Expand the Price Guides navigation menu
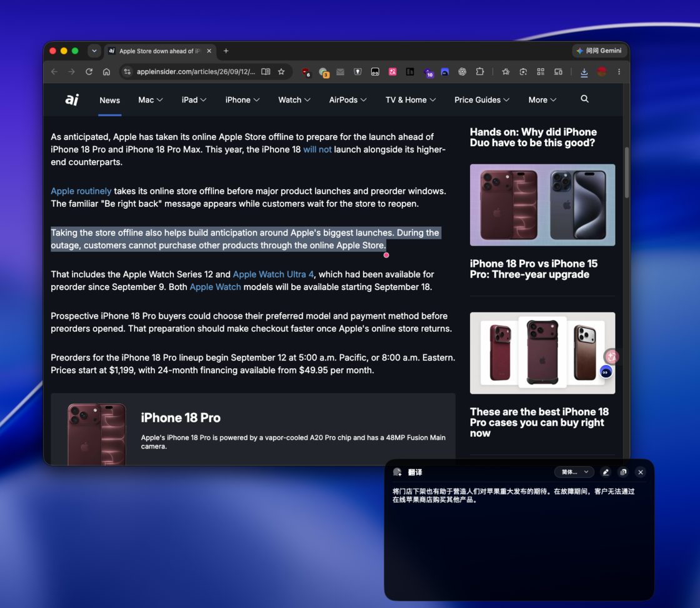This screenshot has height=608, width=700. (x=482, y=100)
